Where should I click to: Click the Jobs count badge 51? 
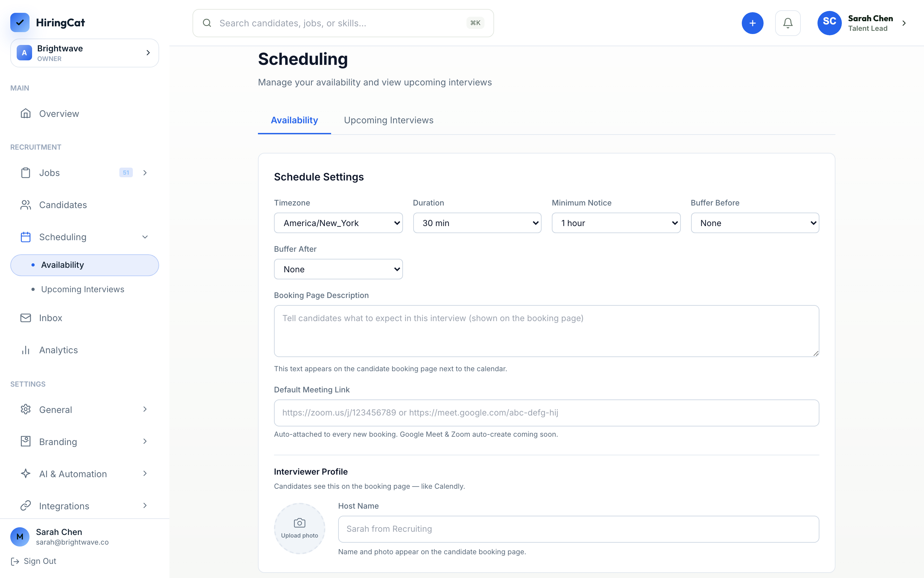(x=126, y=173)
